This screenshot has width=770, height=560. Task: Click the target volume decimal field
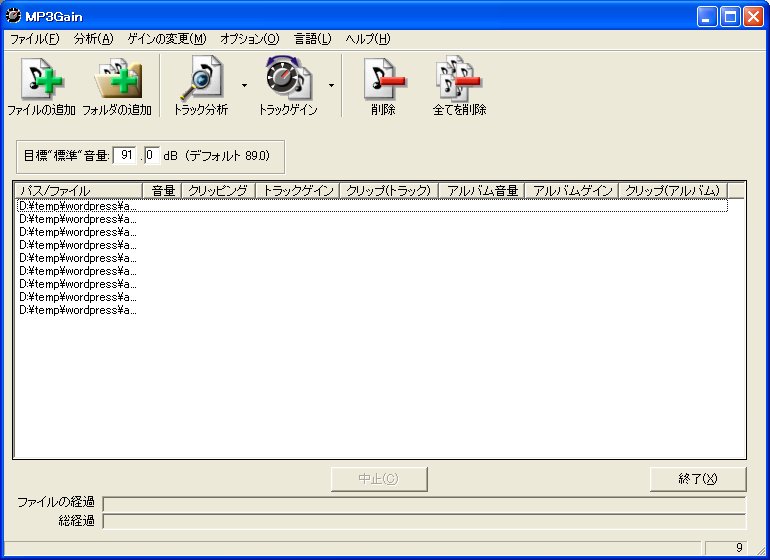pyautogui.click(x=151, y=155)
